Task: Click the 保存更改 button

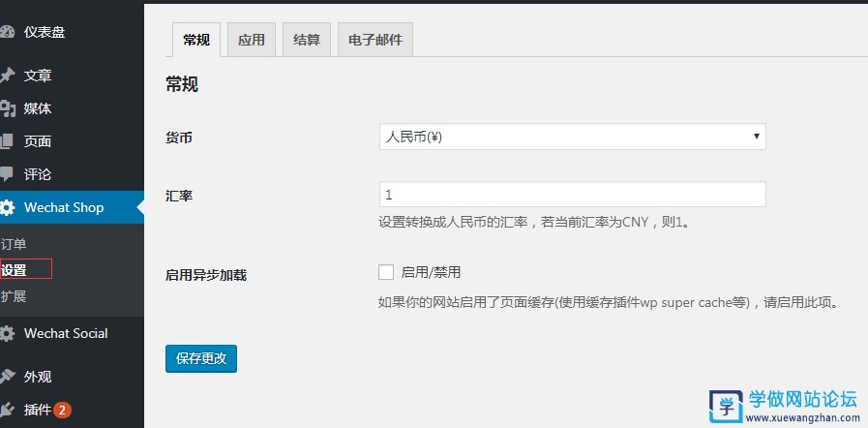Action: (x=201, y=357)
